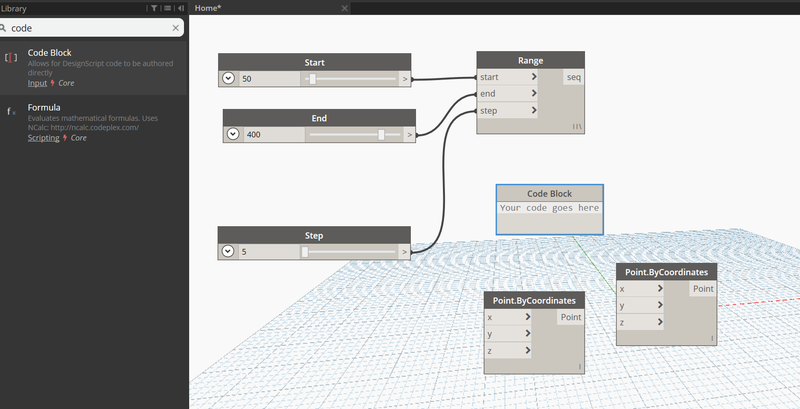This screenshot has height=409, width=800.
Task: Click the End node output port
Action: [x=410, y=135]
